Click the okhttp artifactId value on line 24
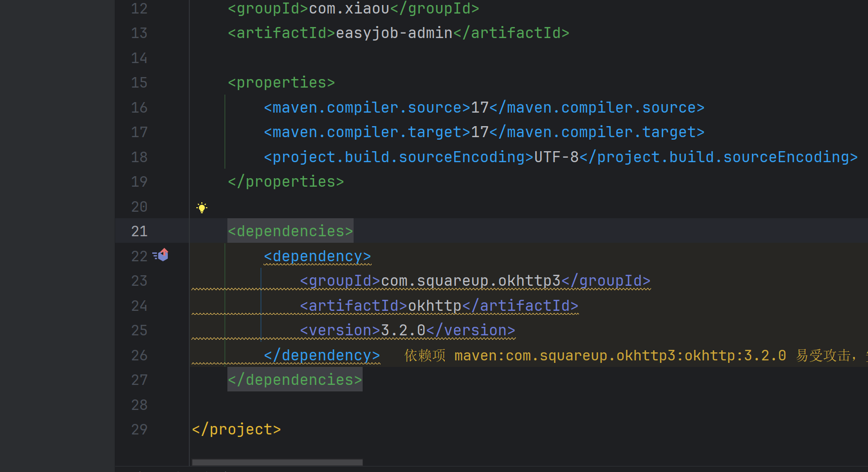This screenshot has height=472, width=868. click(434, 306)
